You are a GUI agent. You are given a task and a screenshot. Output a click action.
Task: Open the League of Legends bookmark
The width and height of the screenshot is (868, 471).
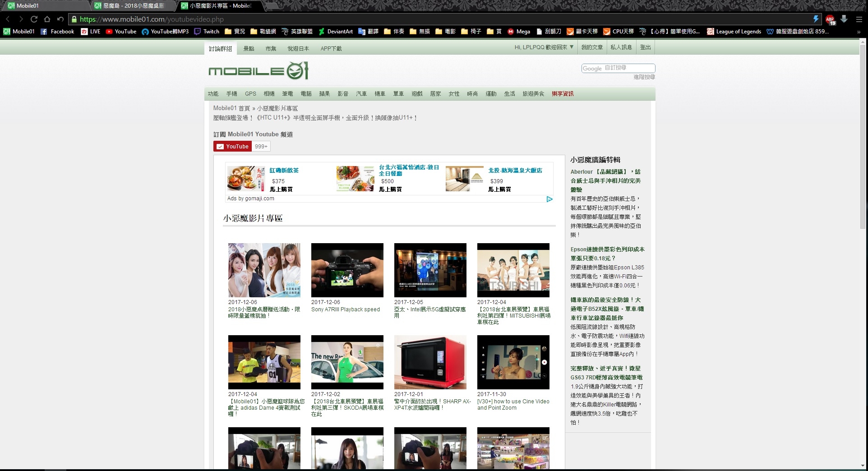734,32
